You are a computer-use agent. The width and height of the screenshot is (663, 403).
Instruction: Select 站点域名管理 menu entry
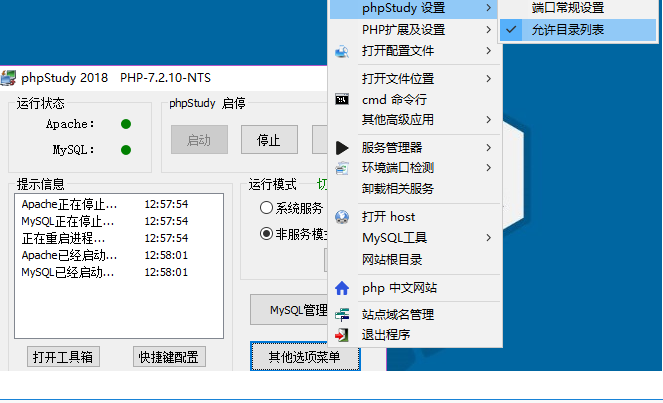click(x=415, y=315)
